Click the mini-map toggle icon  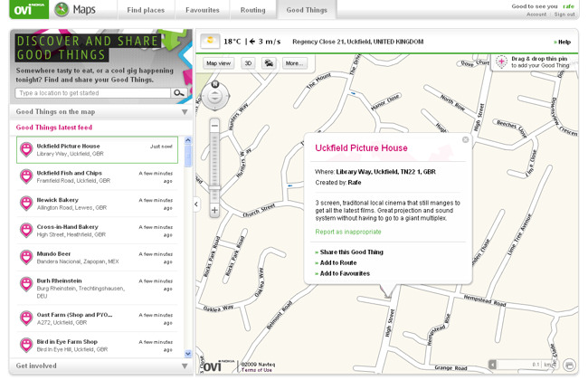[569, 365]
